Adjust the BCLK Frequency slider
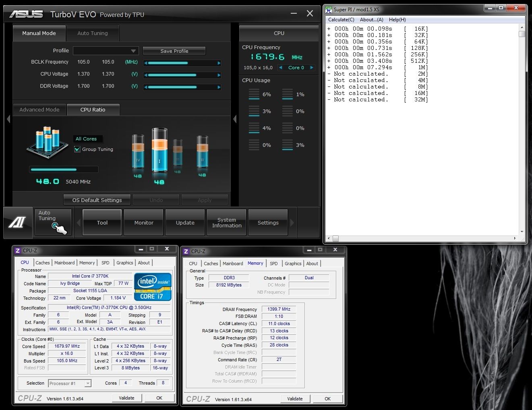The height and width of the screenshot is (410, 532). coord(182,63)
